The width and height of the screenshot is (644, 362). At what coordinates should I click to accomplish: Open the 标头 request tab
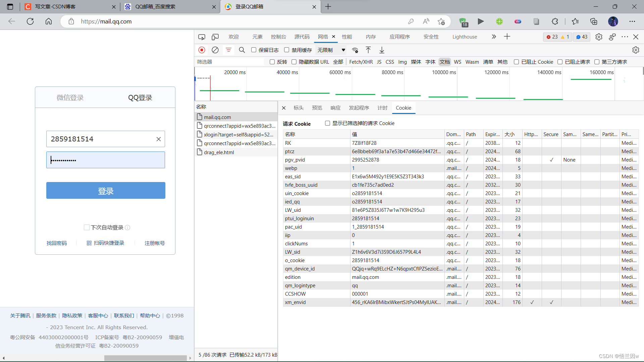299,108
